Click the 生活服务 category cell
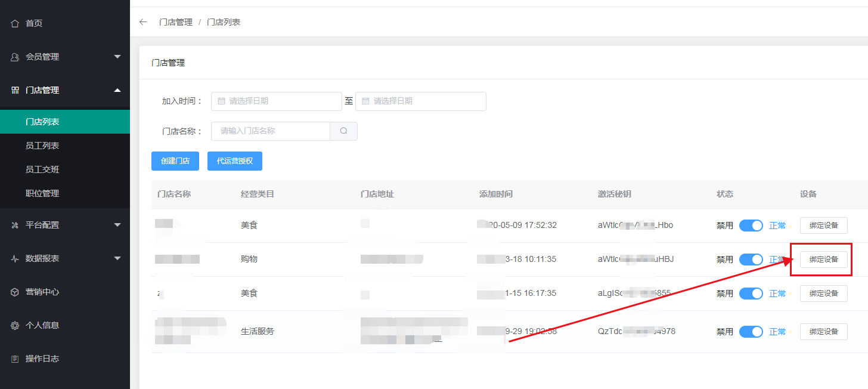Screen dimensions: 868x389 pyautogui.click(x=258, y=332)
